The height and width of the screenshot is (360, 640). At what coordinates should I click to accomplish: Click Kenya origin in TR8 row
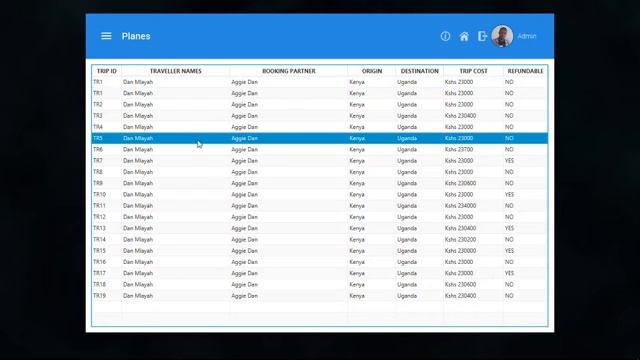pyautogui.click(x=357, y=172)
